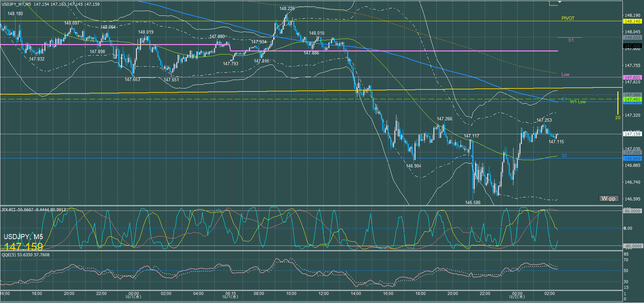Click the chart shift triangle marker at top

pyautogui.click(x=560, y=2)
